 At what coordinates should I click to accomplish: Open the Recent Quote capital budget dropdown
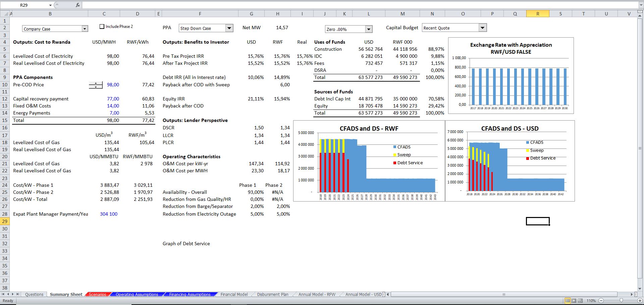click(x=482, y=28)
